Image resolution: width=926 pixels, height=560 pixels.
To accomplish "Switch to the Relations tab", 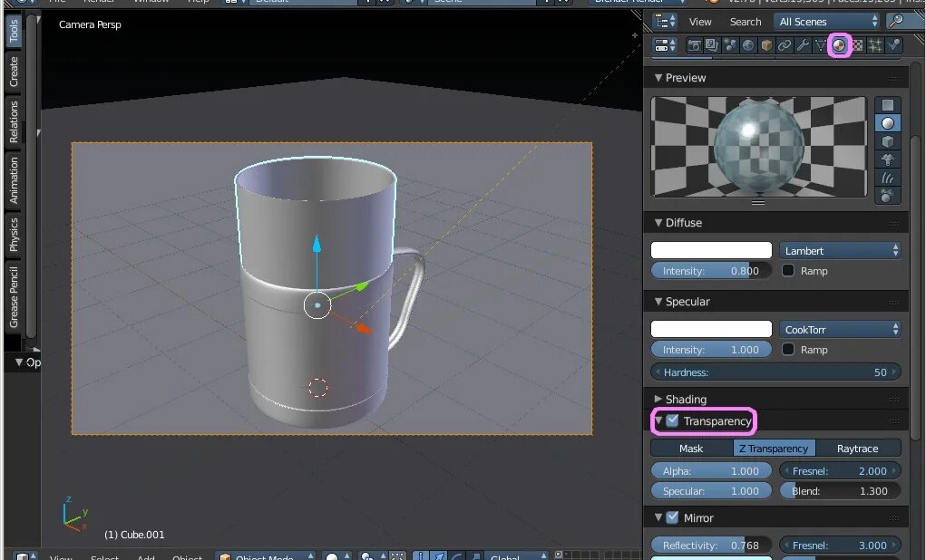I will 14,121.
